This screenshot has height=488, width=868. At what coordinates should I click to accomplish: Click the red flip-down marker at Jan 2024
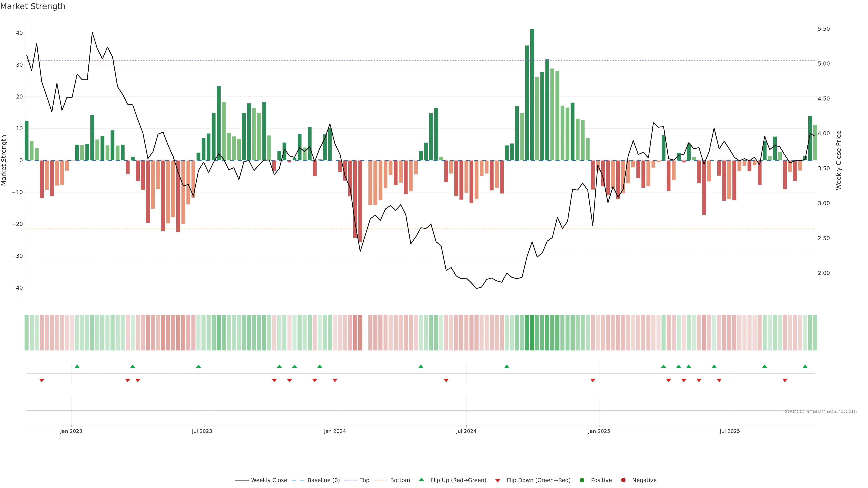pyautogui.click(x=335, y=380)
